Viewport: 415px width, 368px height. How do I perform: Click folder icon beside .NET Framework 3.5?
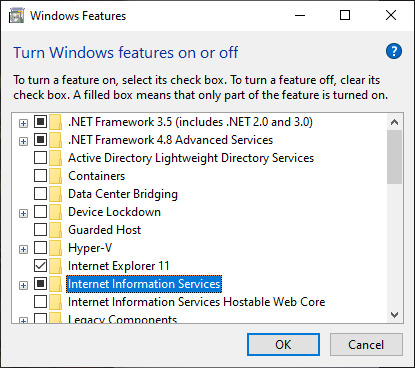[55, 122]
